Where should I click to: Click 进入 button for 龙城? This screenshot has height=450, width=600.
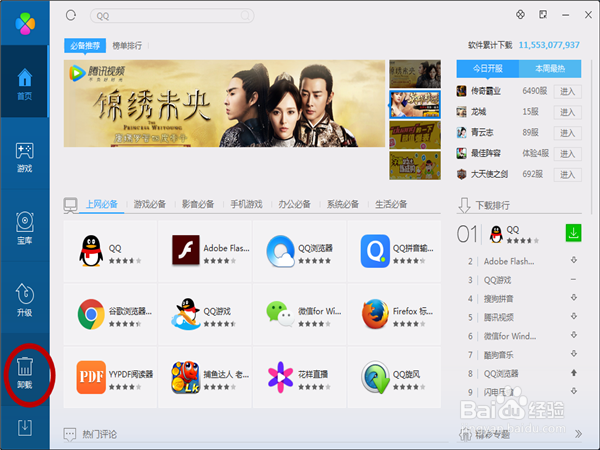click(567, 112)
